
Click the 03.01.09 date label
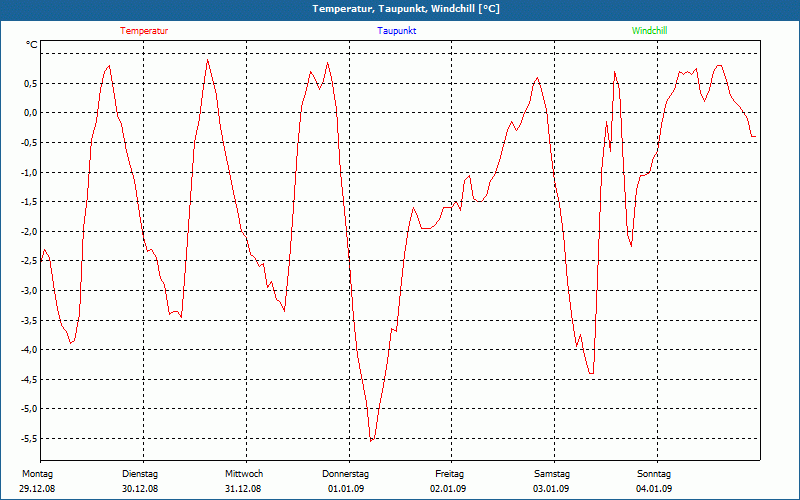pyautogui.click(x=551, y=489)
